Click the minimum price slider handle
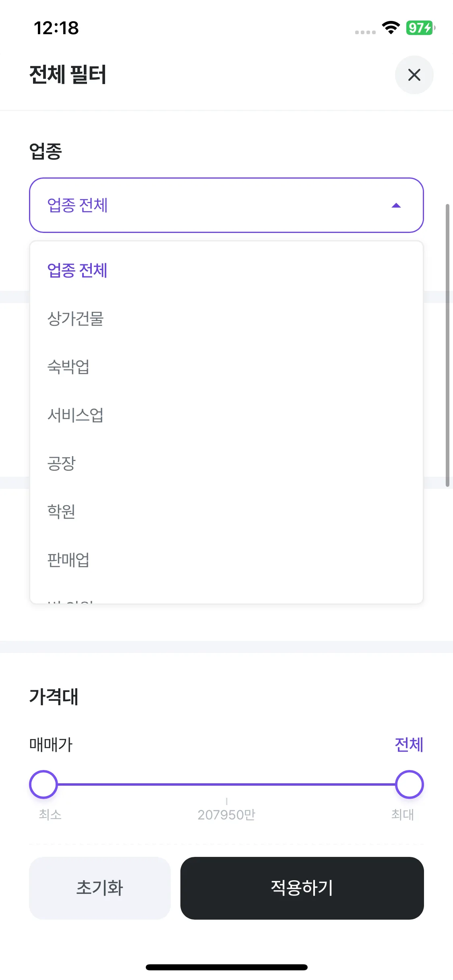The image size is (453, 980). (x=43, y=784)
